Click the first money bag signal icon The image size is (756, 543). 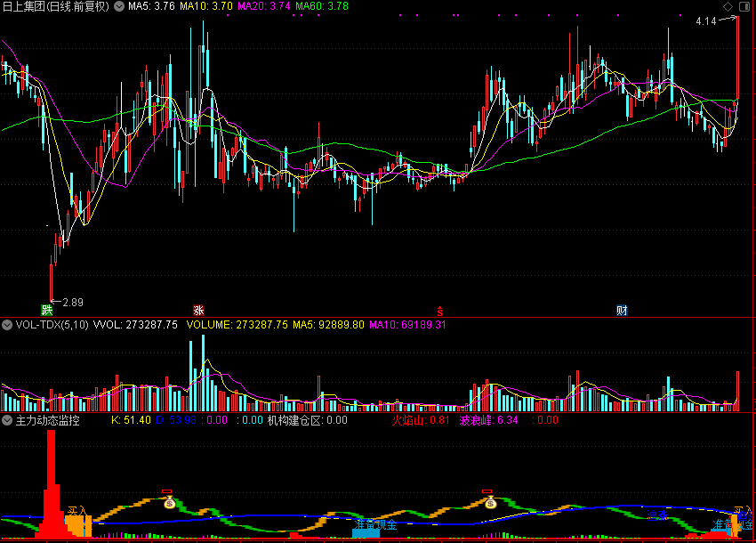pyautogui.click(x=169, y=504)
